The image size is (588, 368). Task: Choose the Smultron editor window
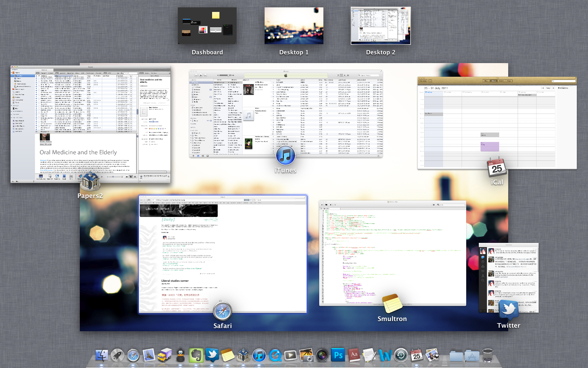coord(392,253)
